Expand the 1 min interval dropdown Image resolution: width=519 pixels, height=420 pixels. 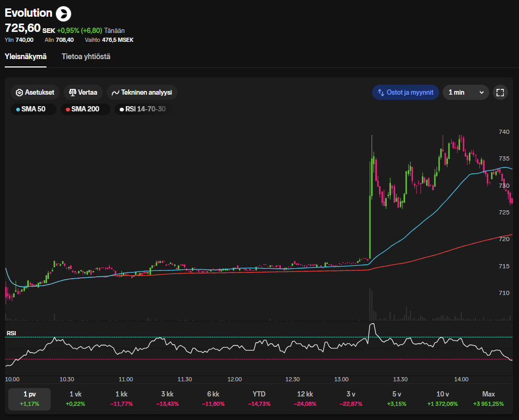coord(465,93)
